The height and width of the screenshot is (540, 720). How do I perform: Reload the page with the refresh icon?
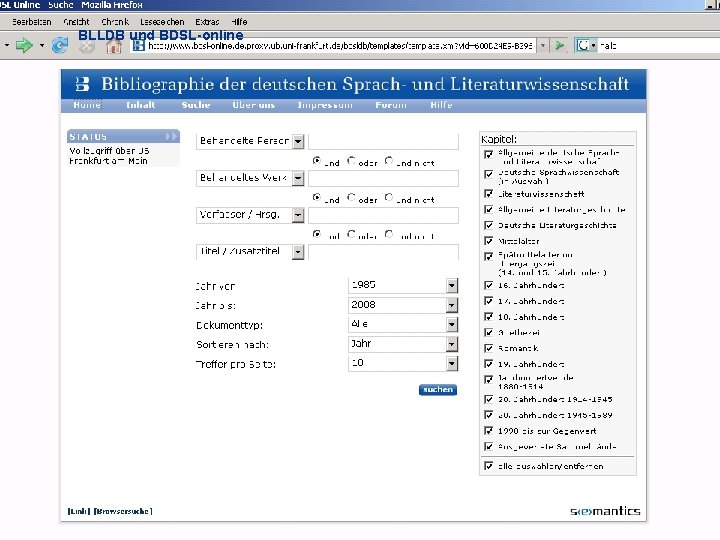coord(60,45)
